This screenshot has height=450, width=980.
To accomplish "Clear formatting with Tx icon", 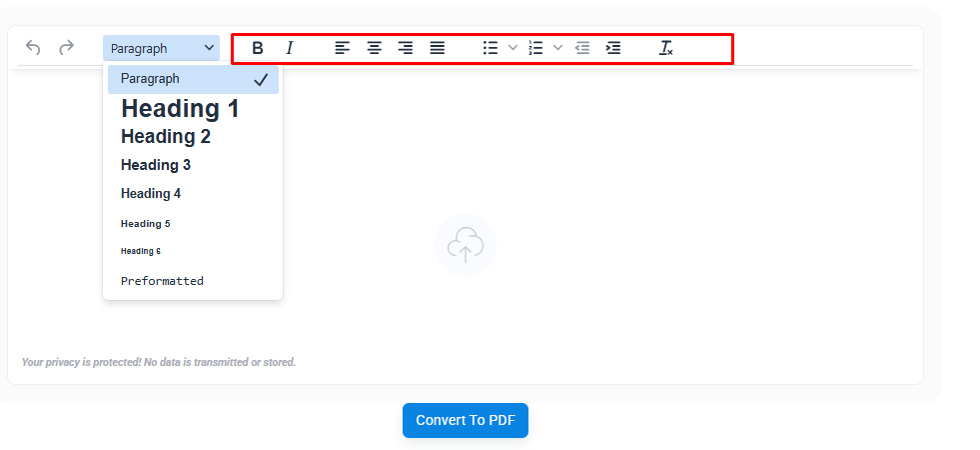I will click(x=666, y=48).
